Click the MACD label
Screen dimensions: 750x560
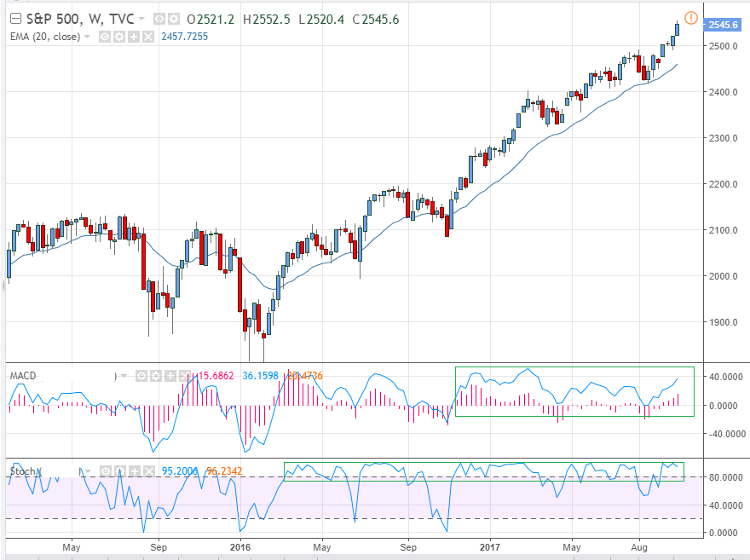23,376
